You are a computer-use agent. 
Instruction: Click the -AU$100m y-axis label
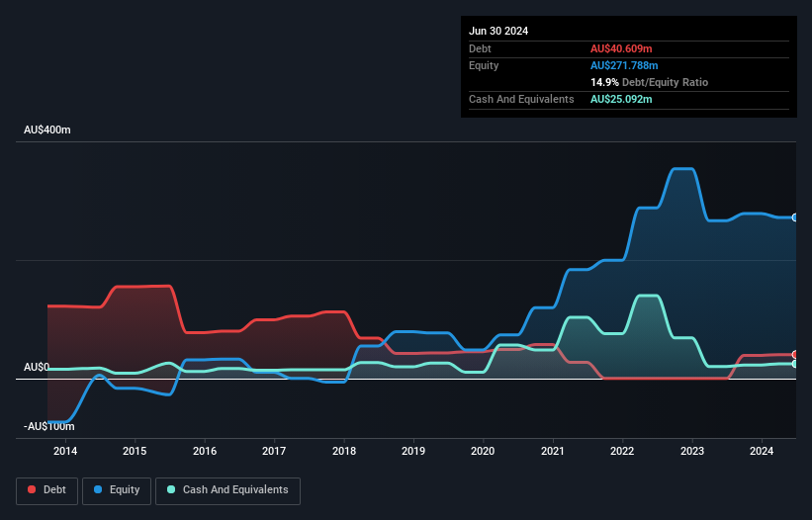click(x=49, y=426)
